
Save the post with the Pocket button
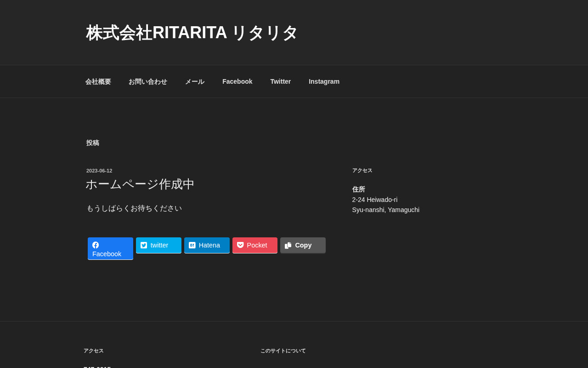point(255,245)
